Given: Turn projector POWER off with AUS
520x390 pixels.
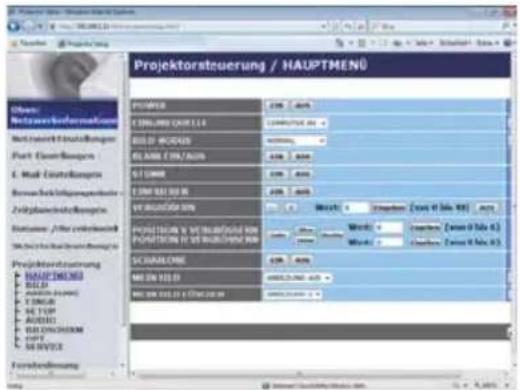Looking at the screenshot, I should [x=302, y=106].
